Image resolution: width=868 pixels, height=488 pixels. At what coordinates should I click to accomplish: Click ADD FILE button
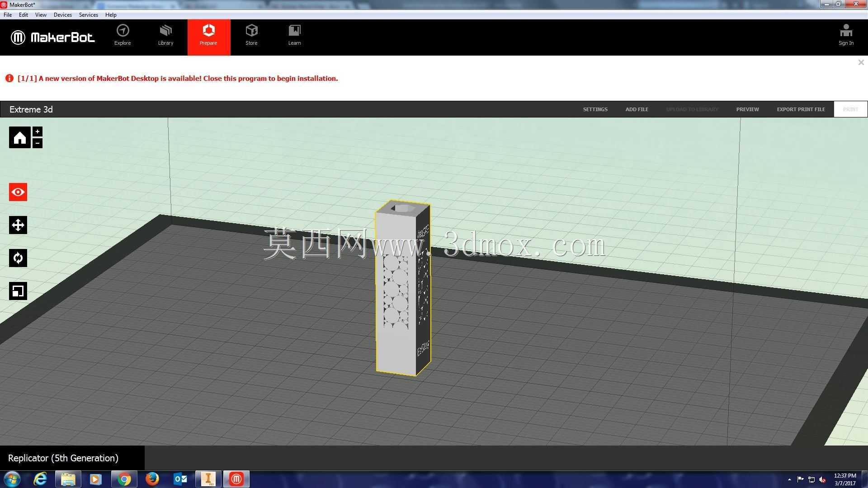[x=637, y=109]
